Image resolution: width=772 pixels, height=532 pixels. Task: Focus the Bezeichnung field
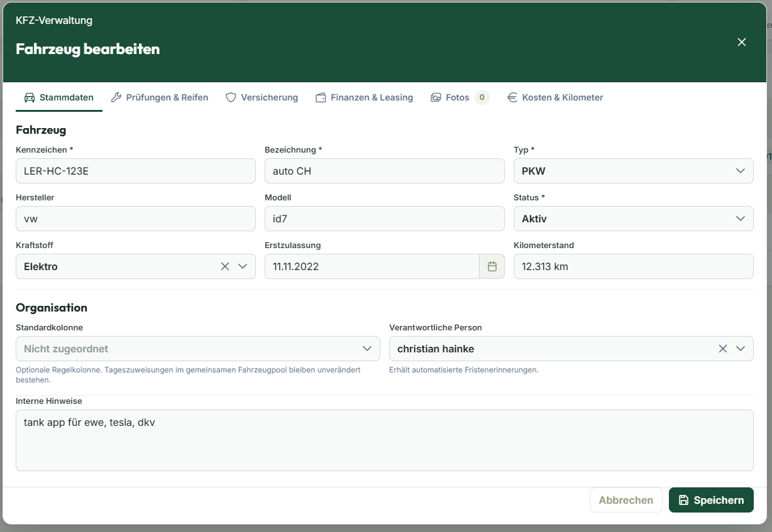coord(385,171)
